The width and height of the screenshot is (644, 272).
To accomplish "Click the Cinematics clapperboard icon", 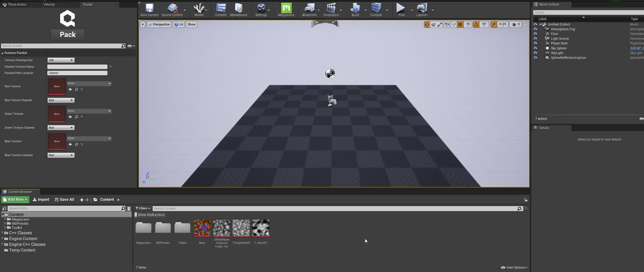I will [x=331, y=8].
